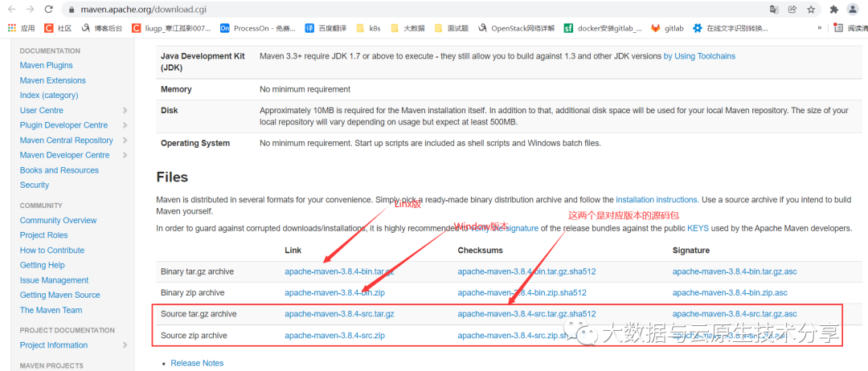Open the 社区 bookmark
Image resolution: width=868 pixels, height=371 pixels.
(x=58, y=28)
